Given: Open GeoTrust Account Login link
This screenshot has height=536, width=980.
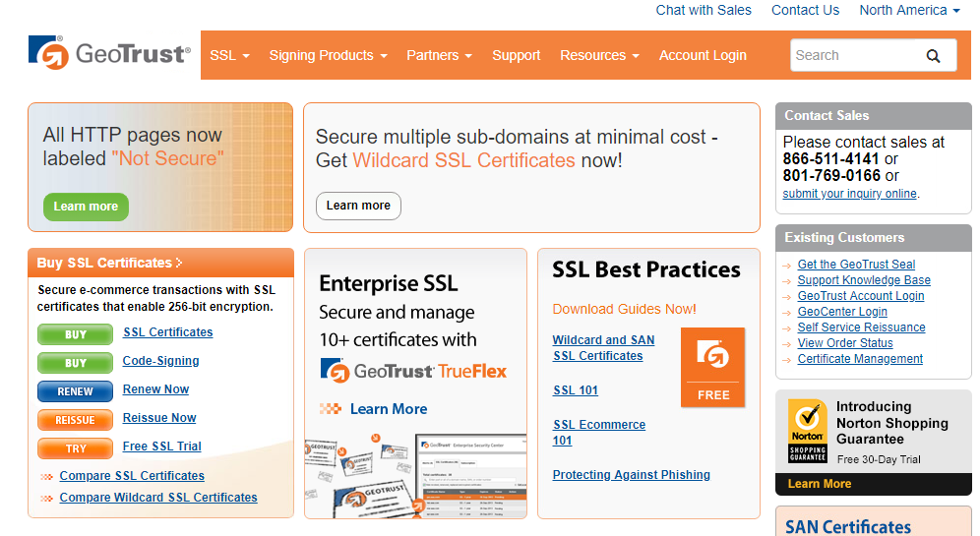Looking at the screenshot, I should click(861, 296).
